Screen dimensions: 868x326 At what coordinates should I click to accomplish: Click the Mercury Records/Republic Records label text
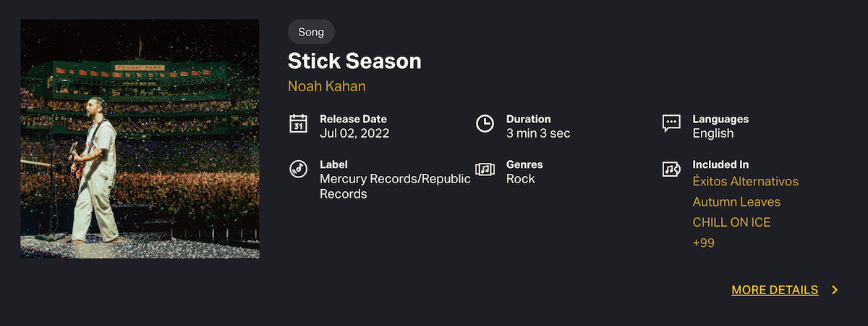pos(395,186)
